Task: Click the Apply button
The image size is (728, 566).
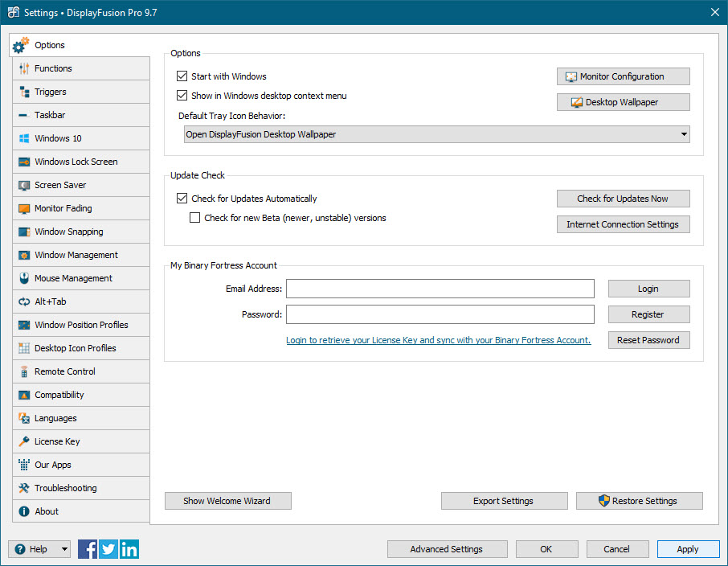Action: pos(688,549)
